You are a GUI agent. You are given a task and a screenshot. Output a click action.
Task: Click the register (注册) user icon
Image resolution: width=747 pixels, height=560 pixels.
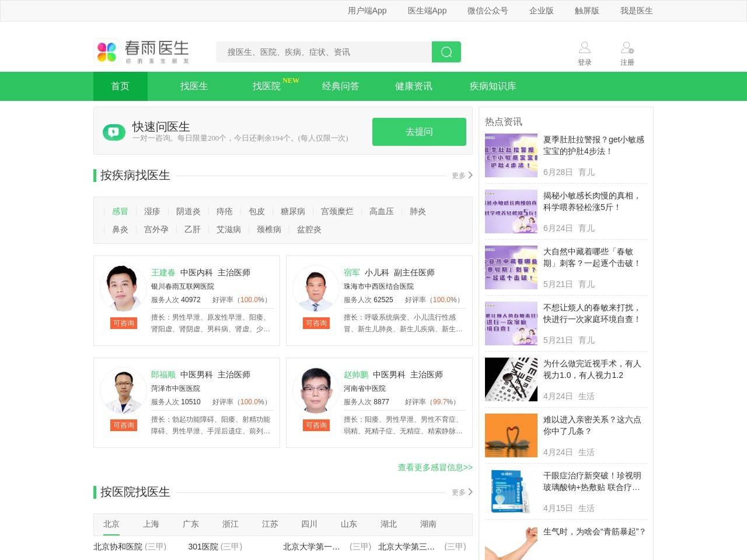[627, 48]
